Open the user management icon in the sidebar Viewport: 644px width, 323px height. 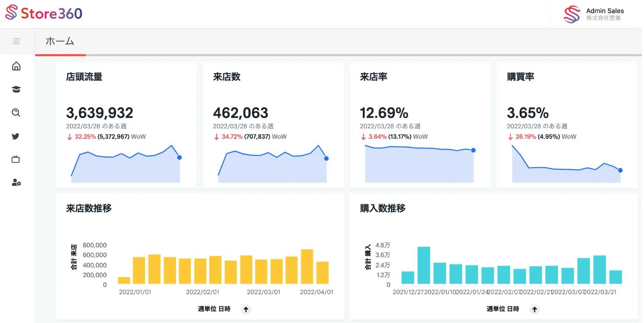[16, 183]
